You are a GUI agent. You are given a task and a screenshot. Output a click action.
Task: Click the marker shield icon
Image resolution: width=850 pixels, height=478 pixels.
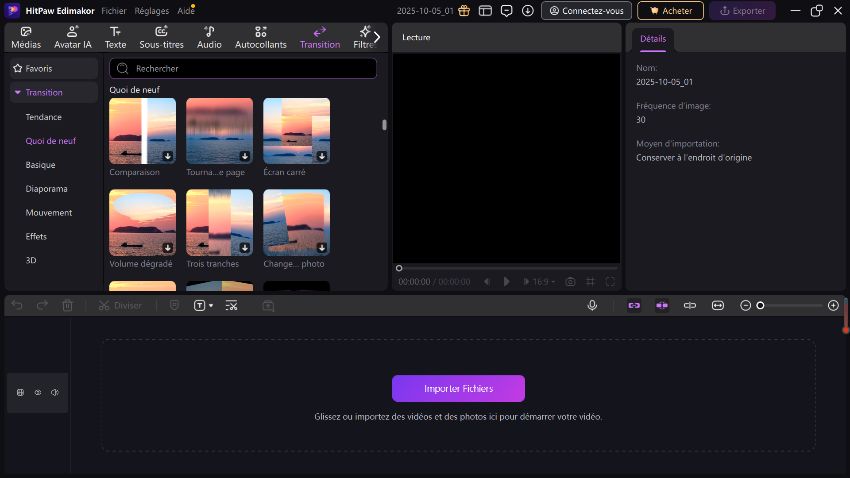click(x=174, y=306)
